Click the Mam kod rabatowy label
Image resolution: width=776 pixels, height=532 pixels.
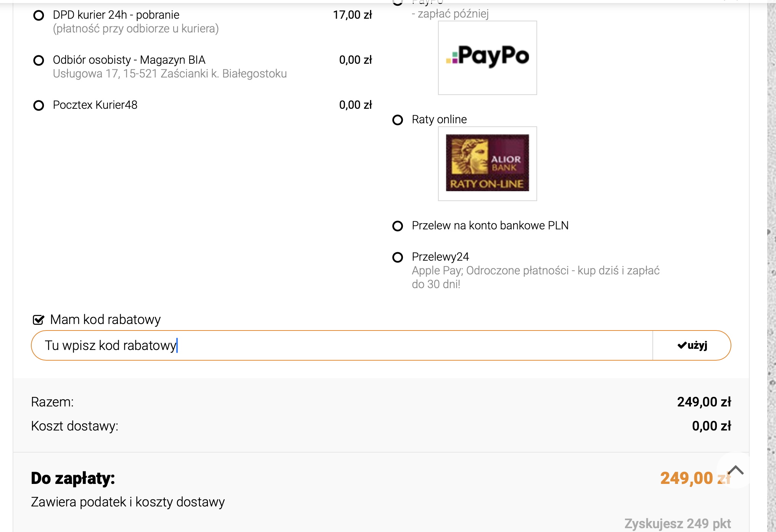pos(105,319)
